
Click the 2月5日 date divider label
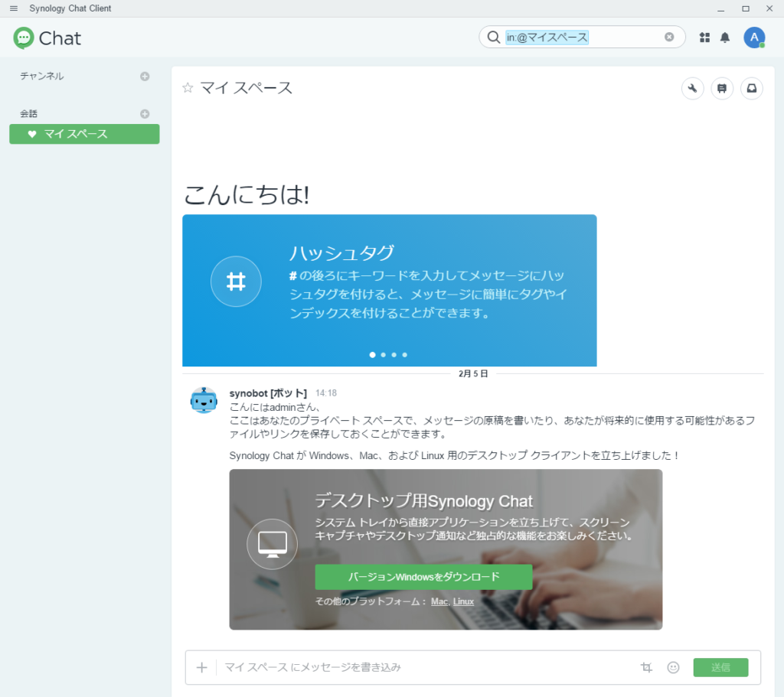tap(473, 373)
